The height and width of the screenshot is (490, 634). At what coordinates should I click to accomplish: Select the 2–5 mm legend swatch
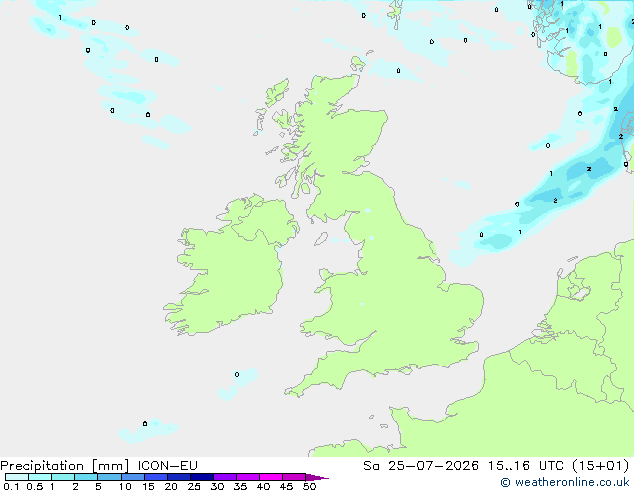pyautogui.click(x=86, y=477)
